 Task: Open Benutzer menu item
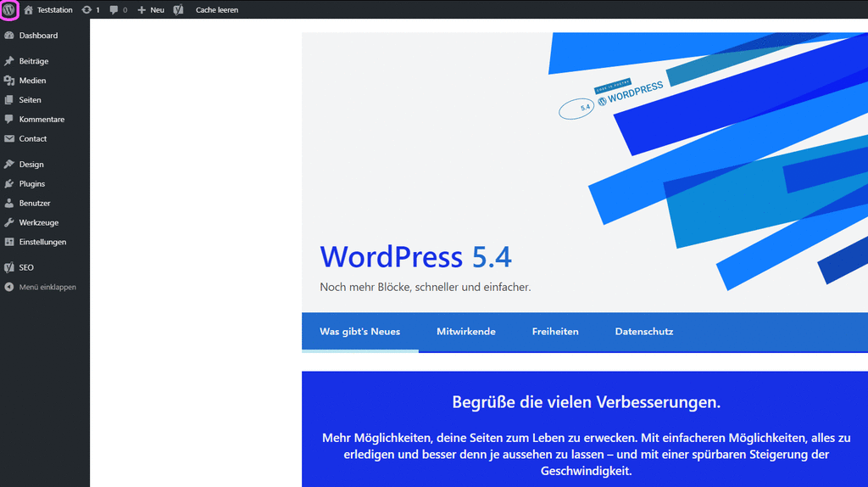point(35,203)
